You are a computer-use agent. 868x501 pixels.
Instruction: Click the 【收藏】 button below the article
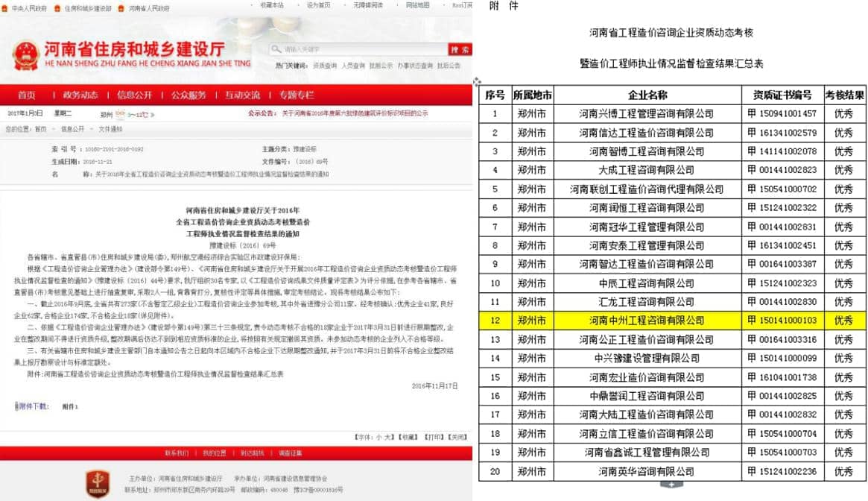click(408, 438)
